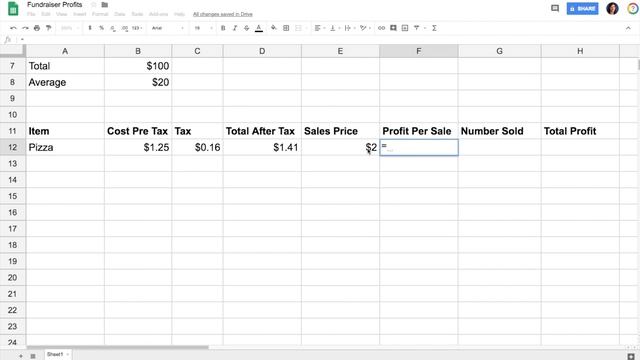Open the vertical align dropdown
Viewport: 640px width, 360px height.
tap(334, 28)
